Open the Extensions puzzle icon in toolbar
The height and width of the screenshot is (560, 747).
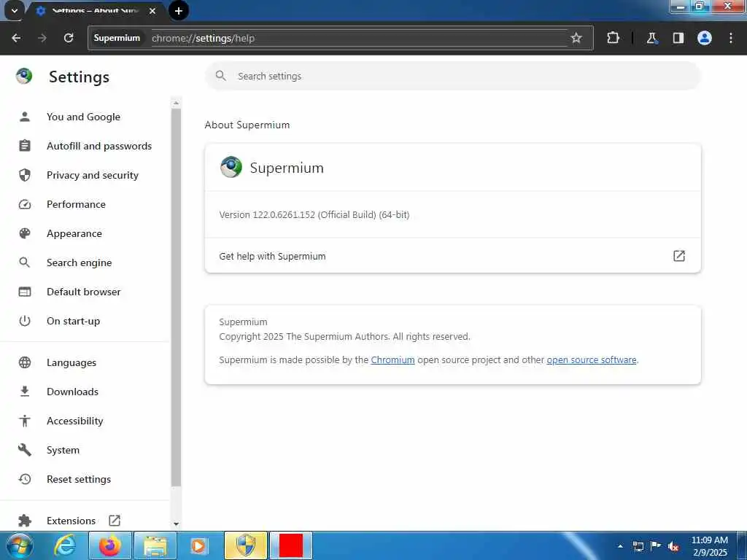[x=613, y=38]
